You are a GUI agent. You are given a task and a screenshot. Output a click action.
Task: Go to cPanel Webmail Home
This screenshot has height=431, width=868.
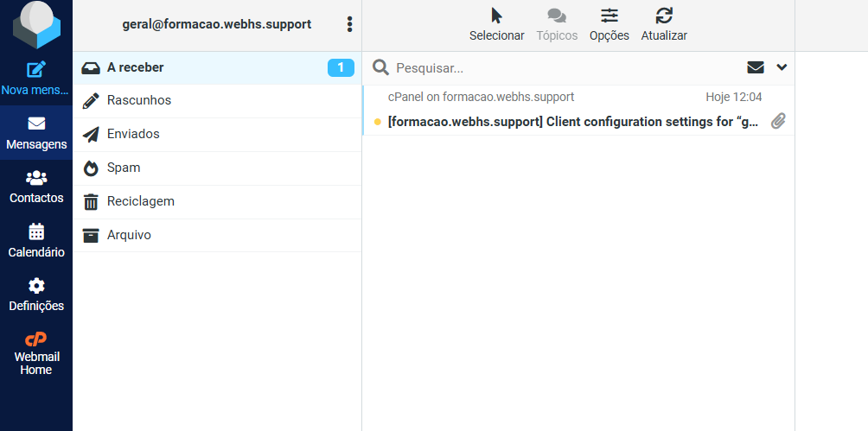[36, 352]
